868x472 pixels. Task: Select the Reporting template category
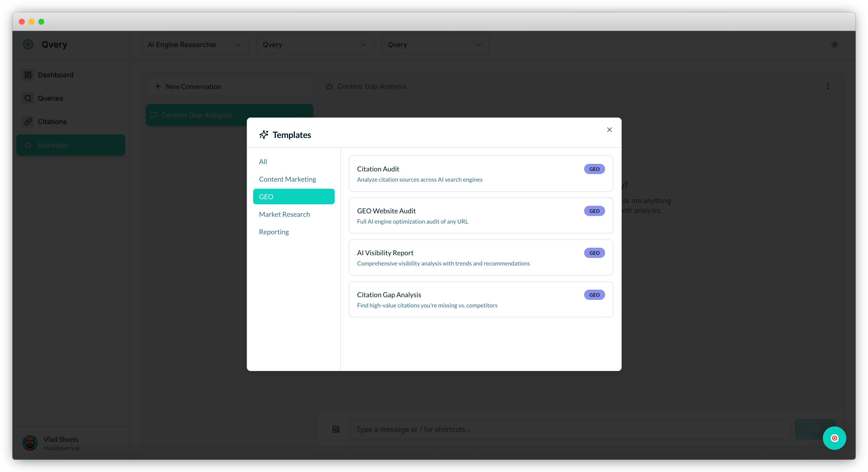274,232
